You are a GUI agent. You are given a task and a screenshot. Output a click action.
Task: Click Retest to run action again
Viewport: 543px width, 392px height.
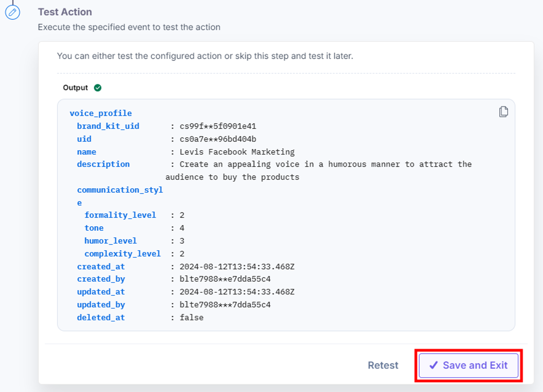(383, 365)
